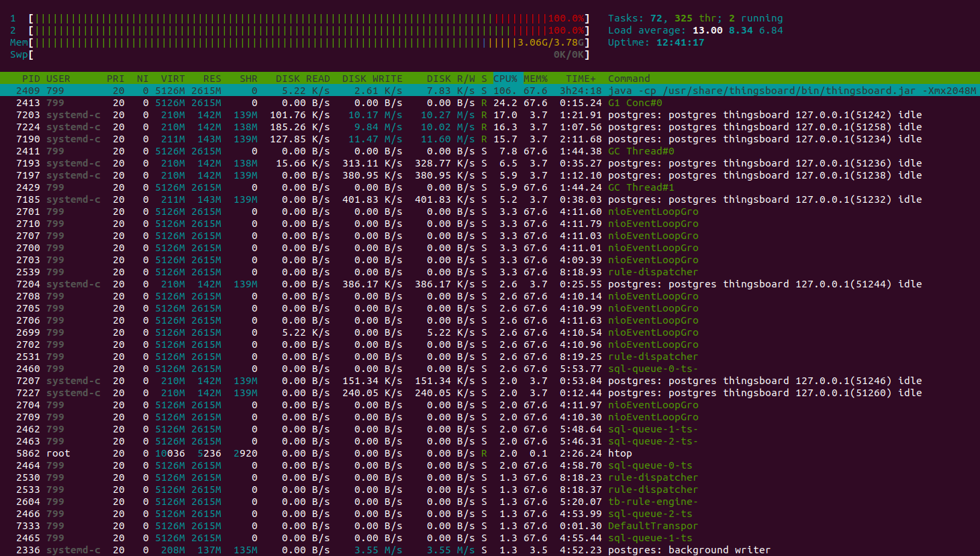Click the DISK READ column header
Screen dimensions: 980x556
302,79
